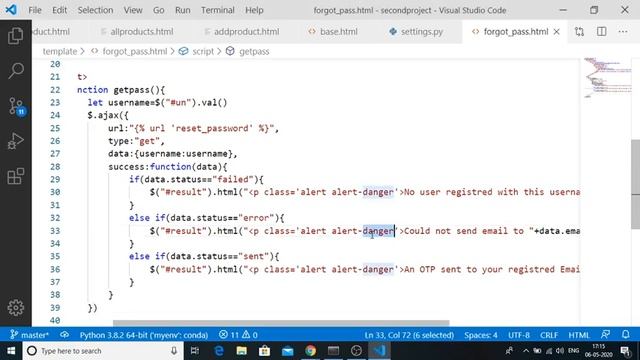Image resolution: width=640 pixels, height=360 pixels.
Task: Change the HTML language mode
Action: (x=579, y=335)
